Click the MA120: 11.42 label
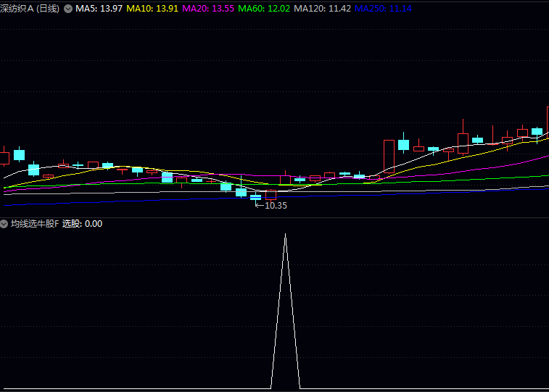Image resolution: width=549 pixels, height=392 pixels. coord(322,9)
